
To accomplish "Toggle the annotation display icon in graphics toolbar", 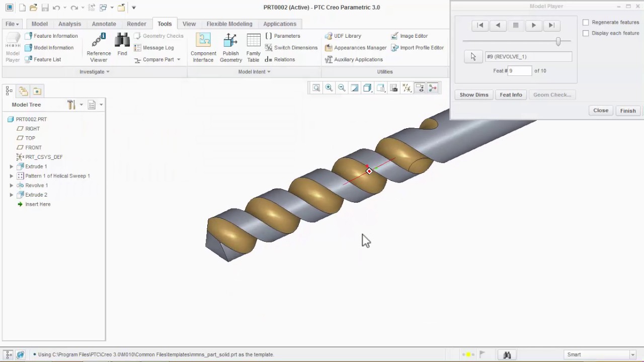I will pyautogui.click(x=420, y=88).
